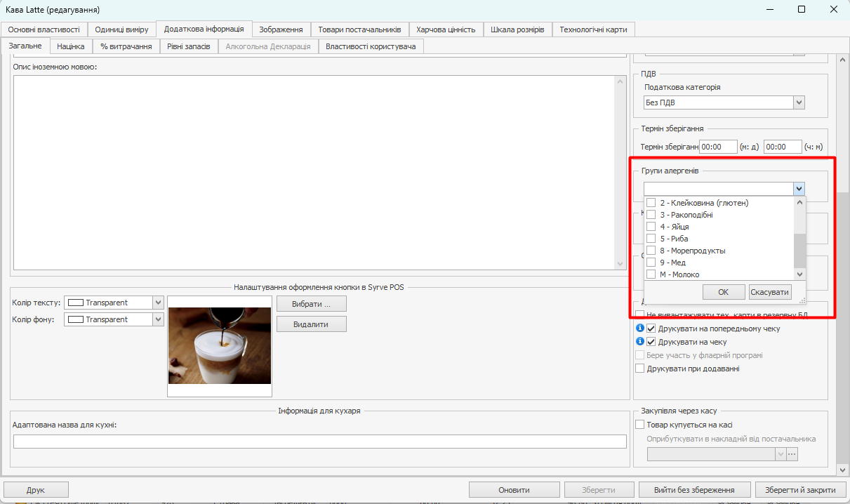Toggle 'Товар купується на касі' checkbox
The height and width of the screenshot is (504, 850).
639,425
